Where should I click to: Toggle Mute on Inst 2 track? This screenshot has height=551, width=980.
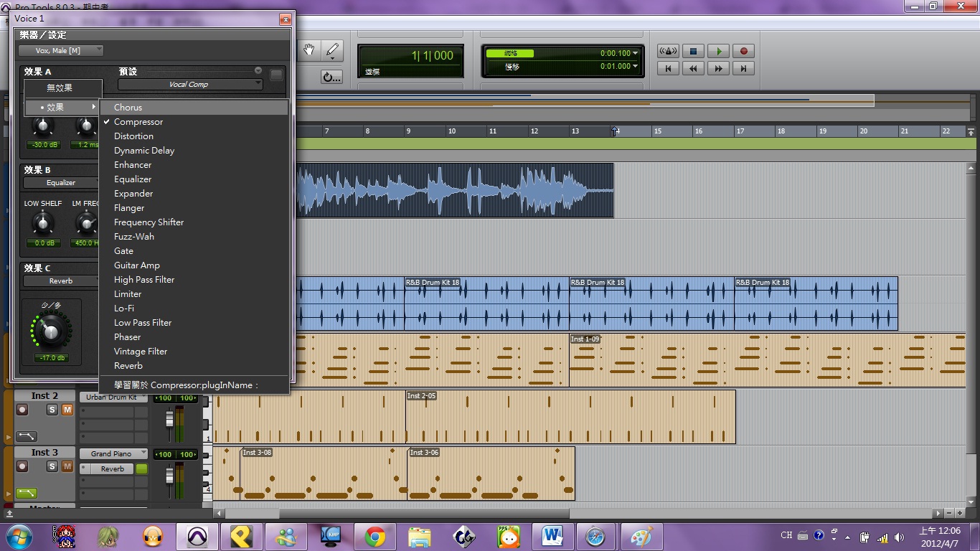tap(67, 410)
